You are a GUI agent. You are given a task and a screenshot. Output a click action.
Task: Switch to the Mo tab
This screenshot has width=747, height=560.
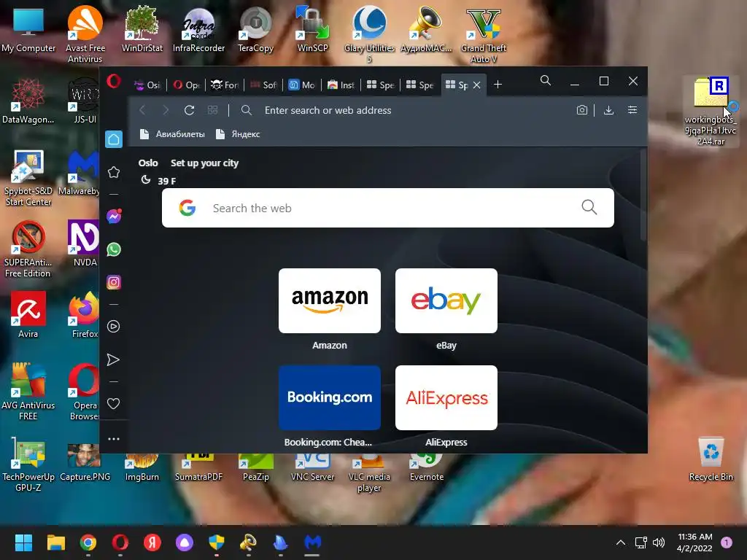302,85
